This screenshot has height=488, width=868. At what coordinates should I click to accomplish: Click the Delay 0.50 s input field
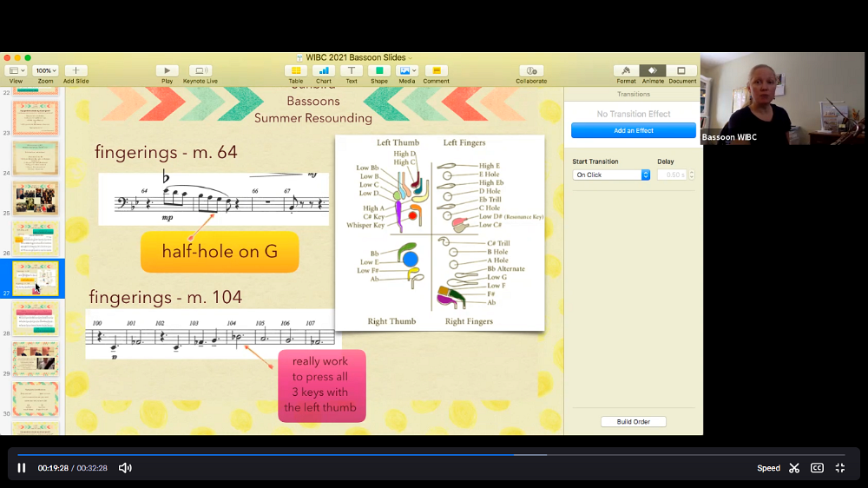click(x=672, y=175)
